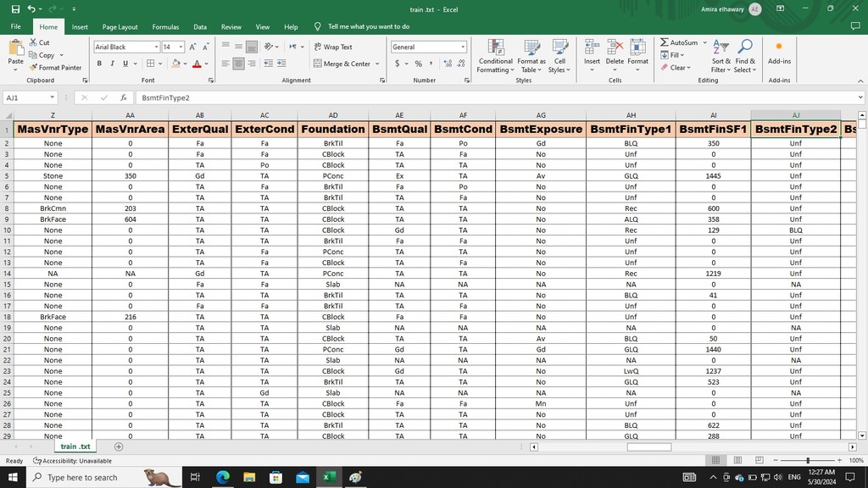Open the Name Box dropdown arrow

52,97
